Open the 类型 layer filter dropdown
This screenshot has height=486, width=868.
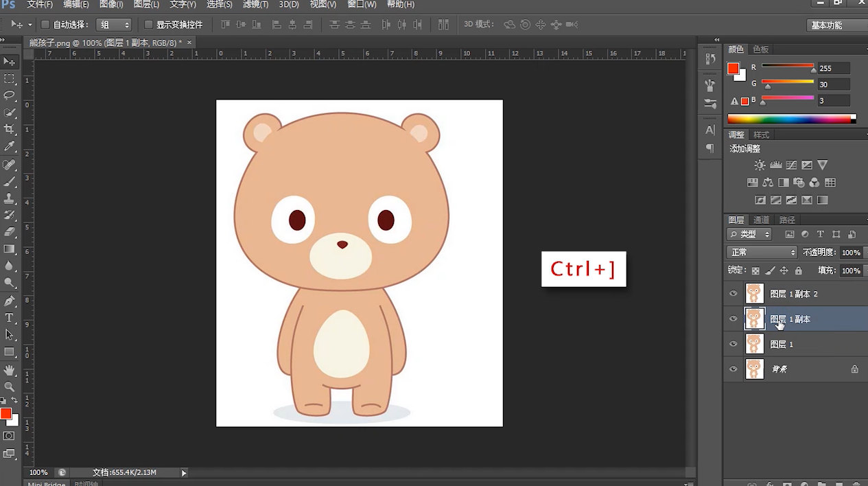749,234
